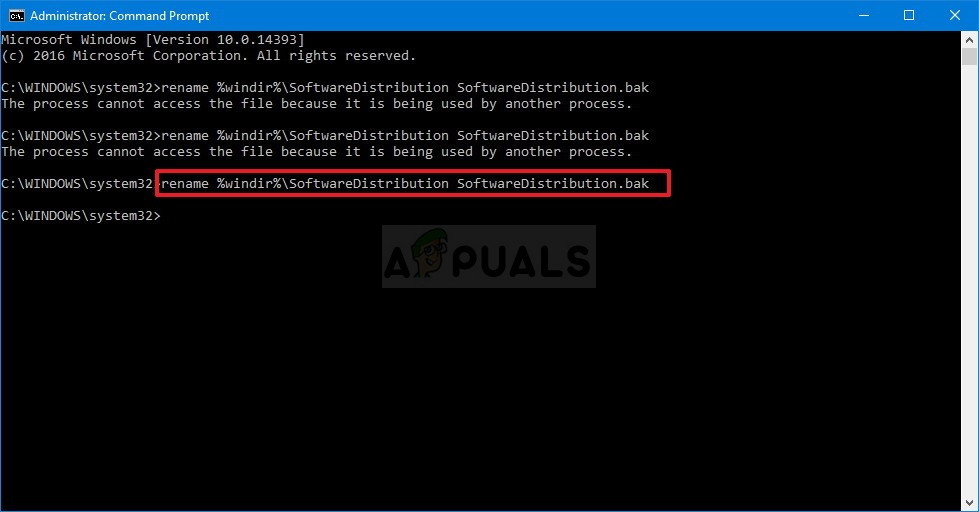This screenshot has height=512, width=979.
Task: Click the scrollbar down arrow
Action: [969, 503]
